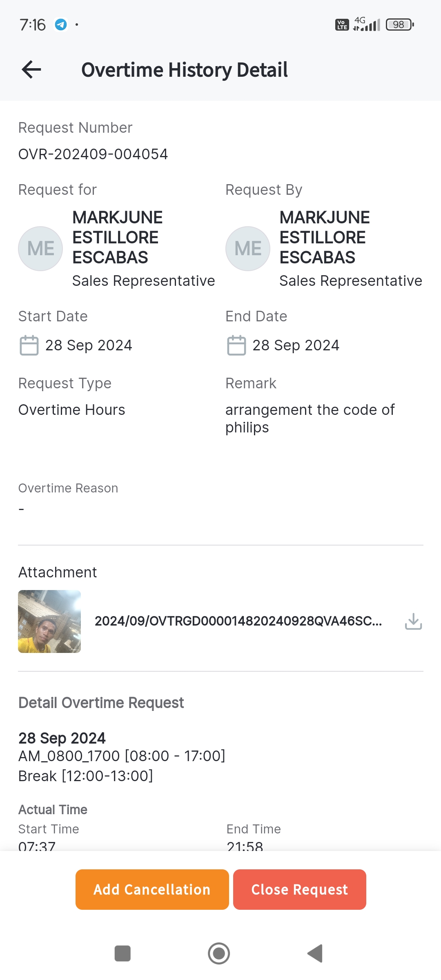This screenshot has width=441, height=980.
Task: Tap the battery indicator in status bar
Action: point(400,25)
